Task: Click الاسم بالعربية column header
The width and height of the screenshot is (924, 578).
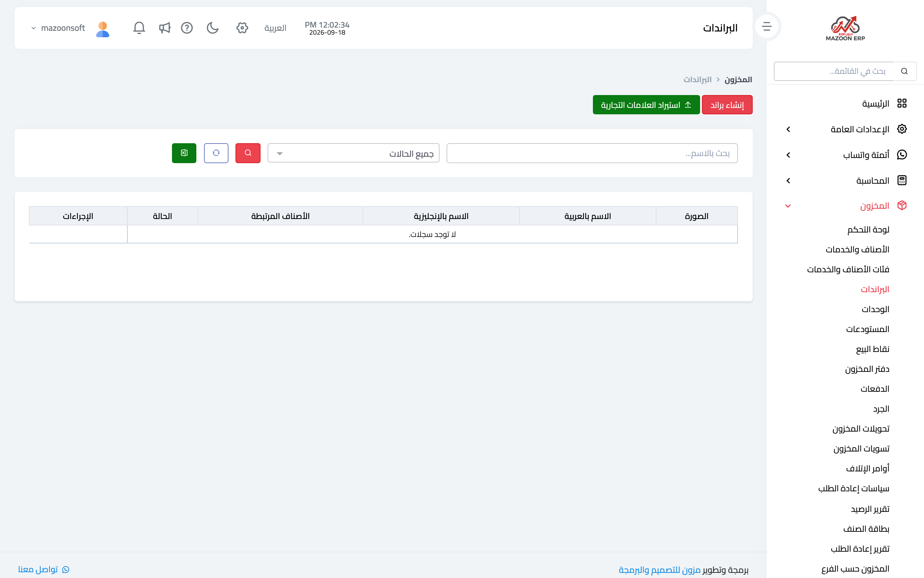Action: point(588,216)
